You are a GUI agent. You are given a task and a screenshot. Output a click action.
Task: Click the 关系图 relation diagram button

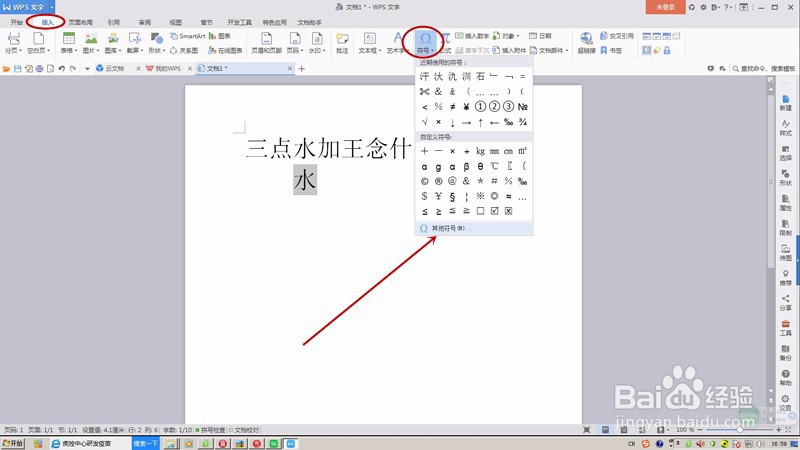point(184,51)
